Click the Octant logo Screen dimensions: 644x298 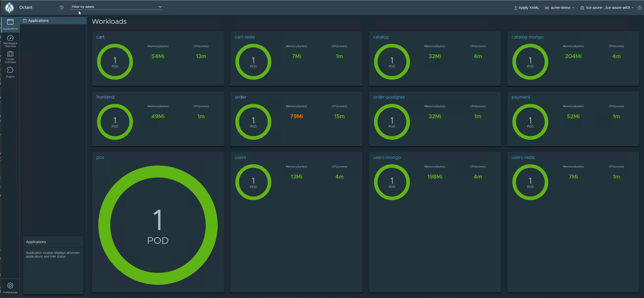click(x=9, y=7)
